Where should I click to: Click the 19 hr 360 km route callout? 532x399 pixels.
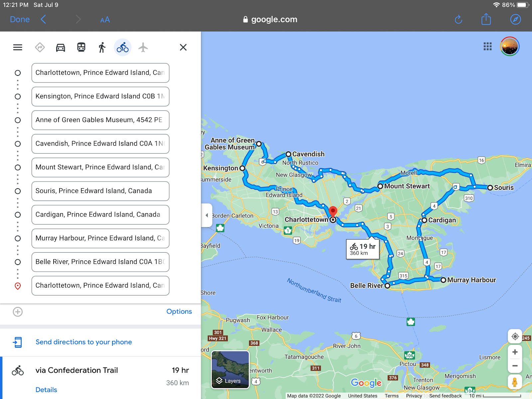(363, 249)
